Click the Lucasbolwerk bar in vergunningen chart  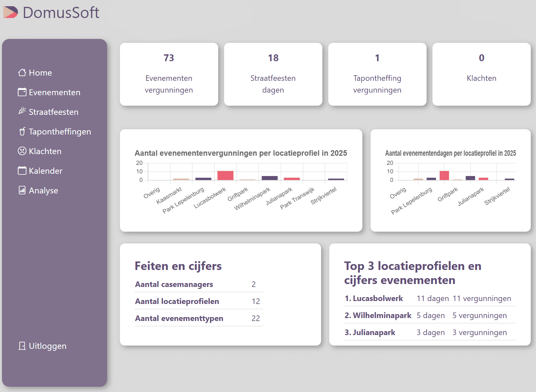[x=225, y=175]
